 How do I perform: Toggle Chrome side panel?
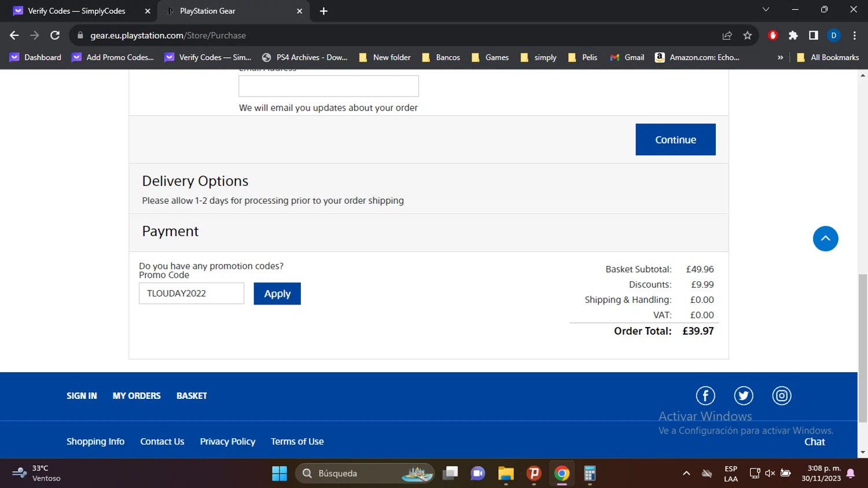[814, 35]
